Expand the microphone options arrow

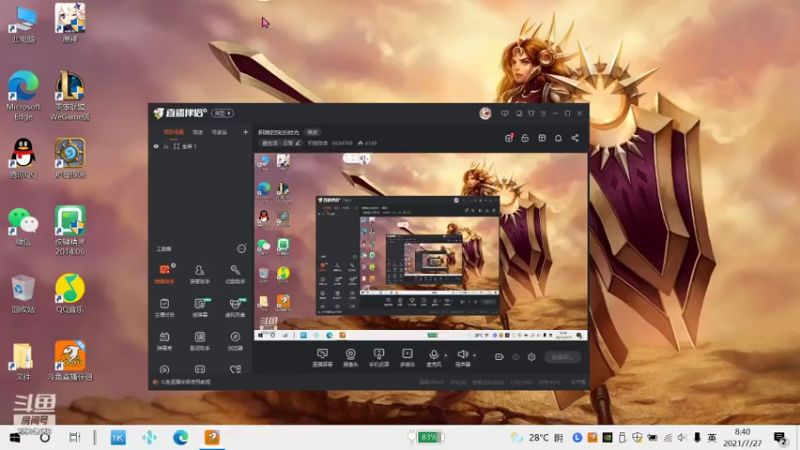[446, 355]
